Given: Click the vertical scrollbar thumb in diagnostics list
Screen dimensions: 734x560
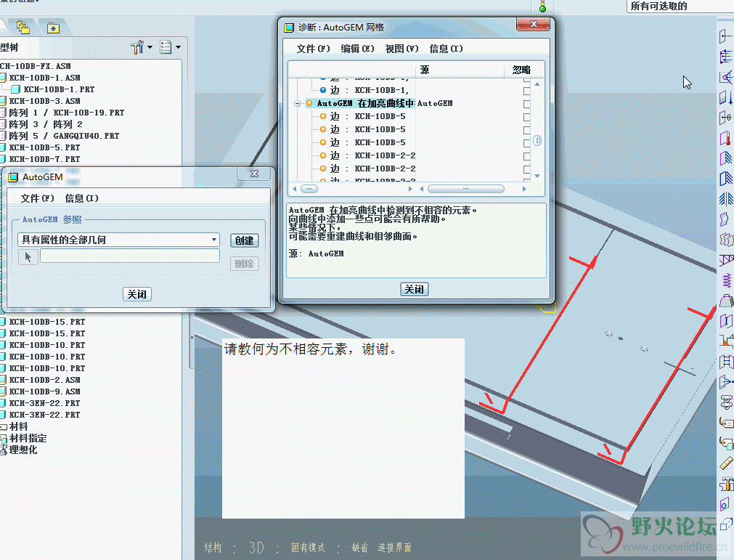Looking at the screenshot, I should click(537, 140).
